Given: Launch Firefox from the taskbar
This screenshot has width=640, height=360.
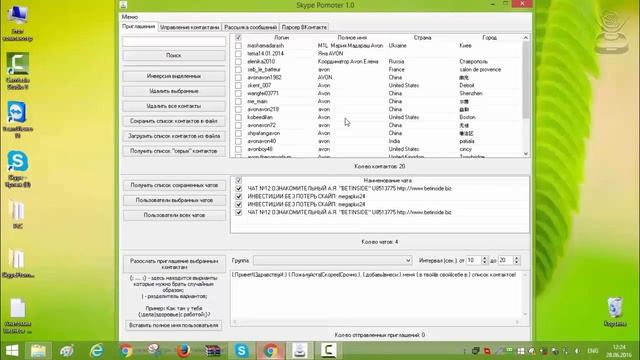Looking at the screenshot, I should point(184,351).
